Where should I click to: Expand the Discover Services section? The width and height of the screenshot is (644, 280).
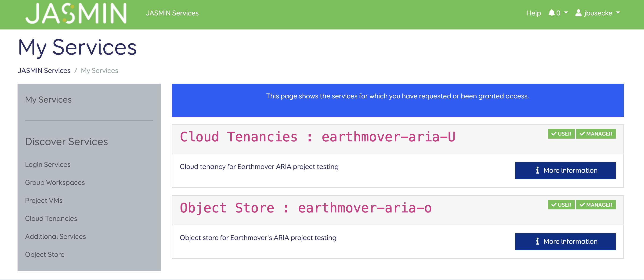tap(67, 141)
